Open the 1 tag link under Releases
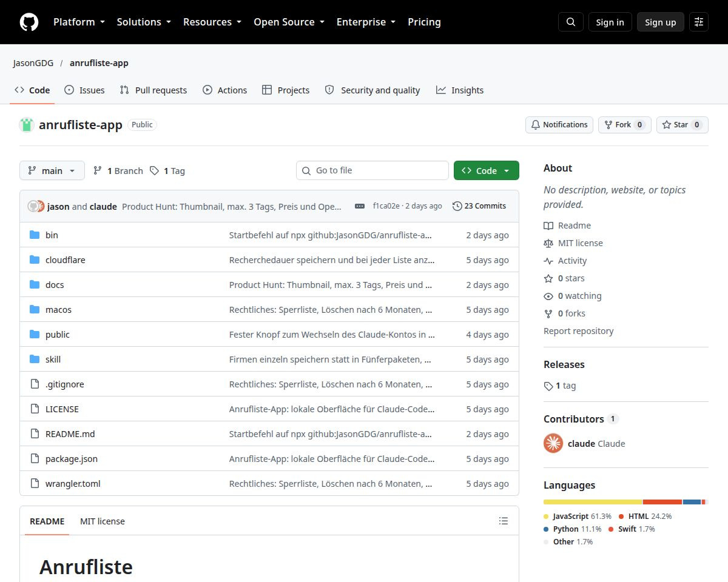The height and width of the screenshot is (582, 728). pyautogui.click(x=560, y=386)
